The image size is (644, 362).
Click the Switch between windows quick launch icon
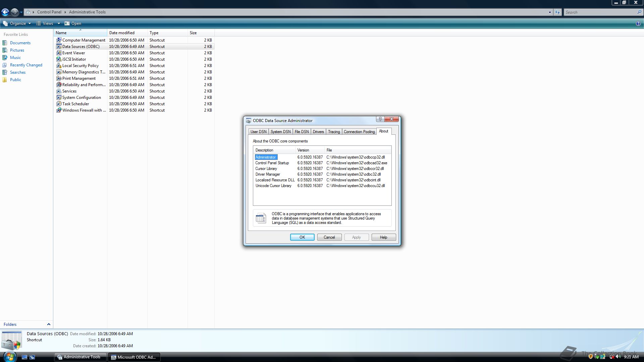[x=32, y=357]
